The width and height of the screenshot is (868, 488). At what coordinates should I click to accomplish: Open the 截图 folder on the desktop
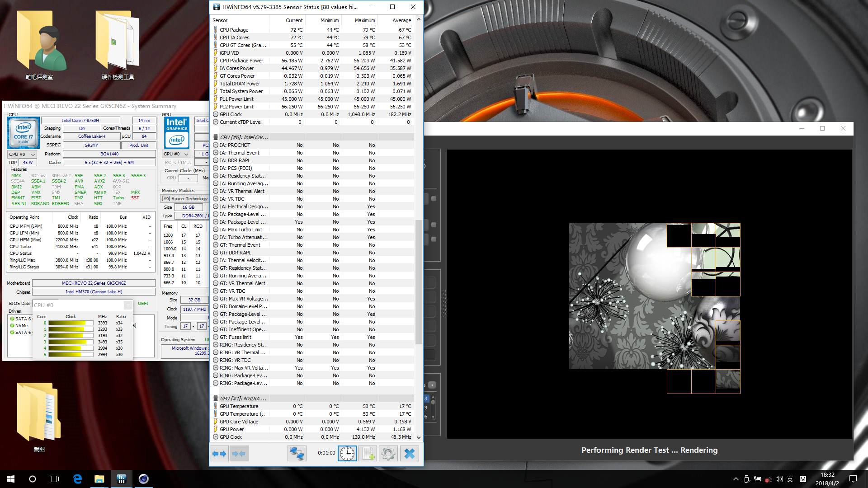pos(39,417)
